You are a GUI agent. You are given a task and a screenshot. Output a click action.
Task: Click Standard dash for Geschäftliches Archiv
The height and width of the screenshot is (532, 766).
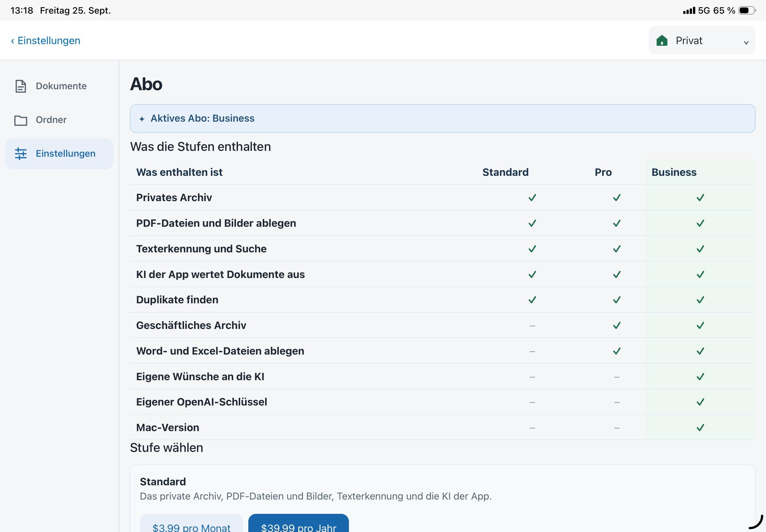click(532, 326)
